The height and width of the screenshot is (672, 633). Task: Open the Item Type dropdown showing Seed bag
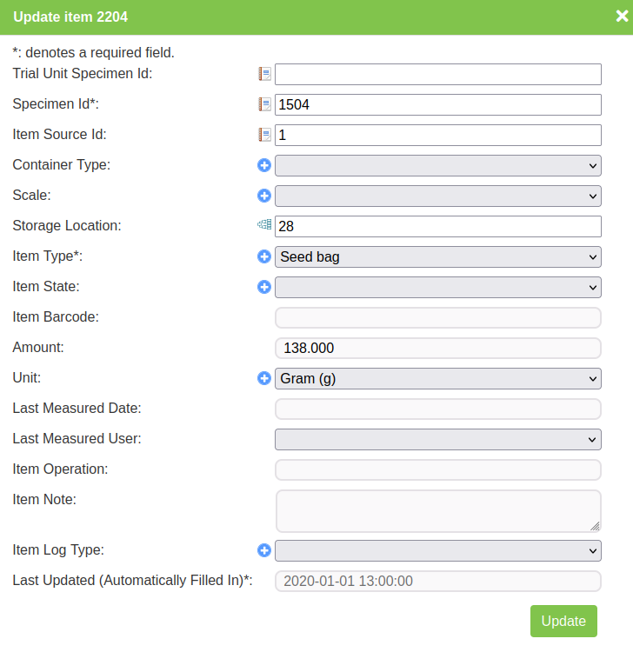pos(437,256)
